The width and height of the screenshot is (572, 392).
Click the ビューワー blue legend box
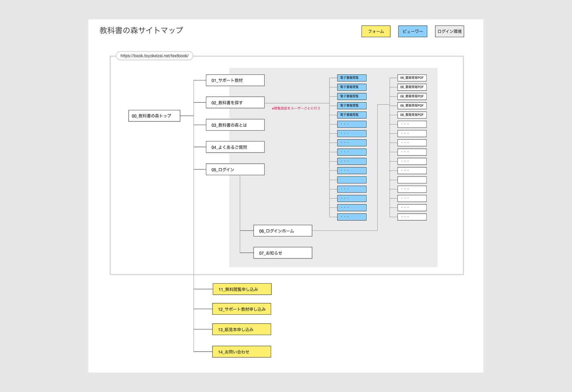[x=413, y=31]
